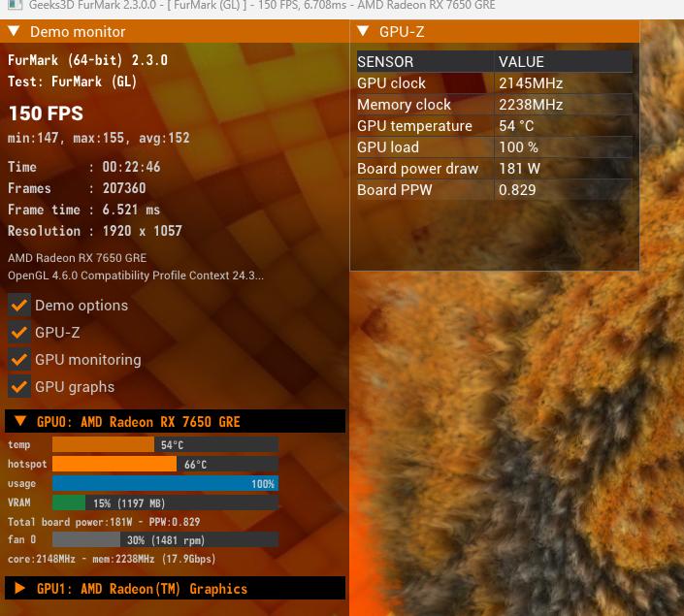Click the Time 00:22:46 value
Image resolution: width=684 pixels, height=616 pixels.
131,167
